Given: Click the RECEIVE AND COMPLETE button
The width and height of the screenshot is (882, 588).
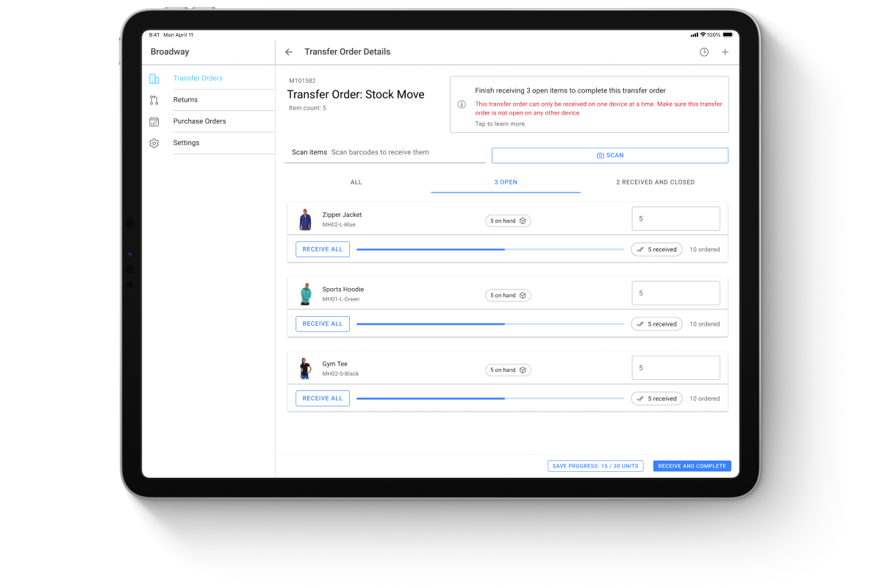Looking at the screenshot, I should [692, 466].
